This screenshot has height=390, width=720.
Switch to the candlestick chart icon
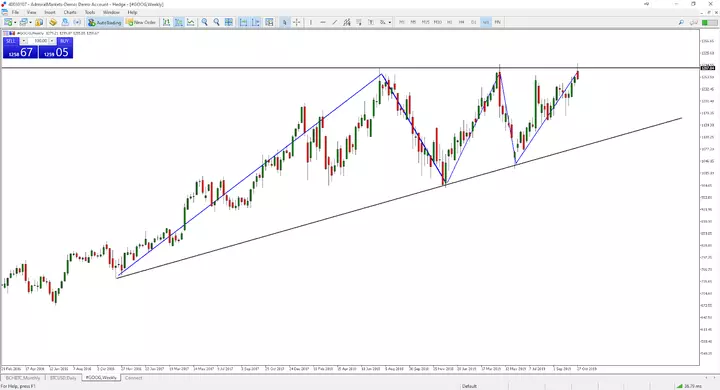tap(179, 22)
